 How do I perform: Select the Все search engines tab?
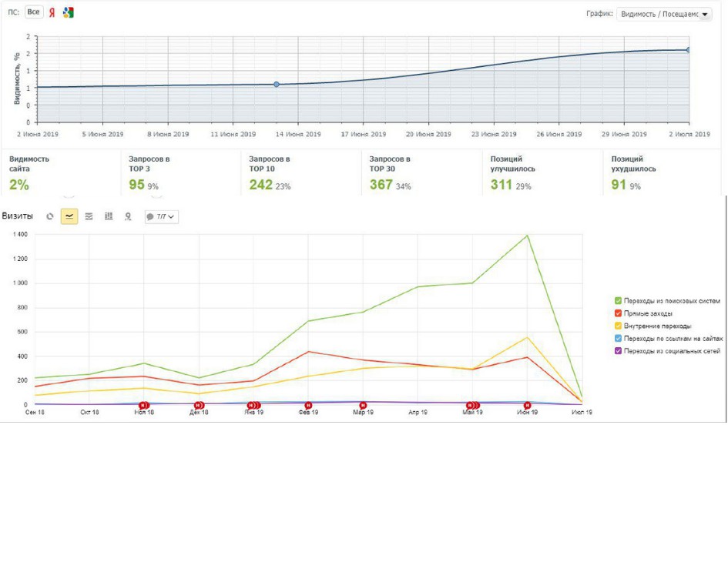[33, 12]
